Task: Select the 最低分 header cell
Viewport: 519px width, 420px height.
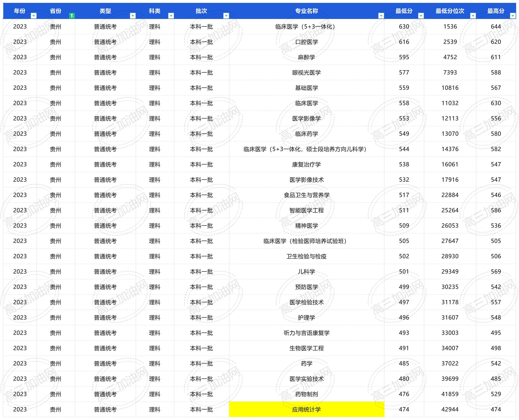Action: (404, 11)
